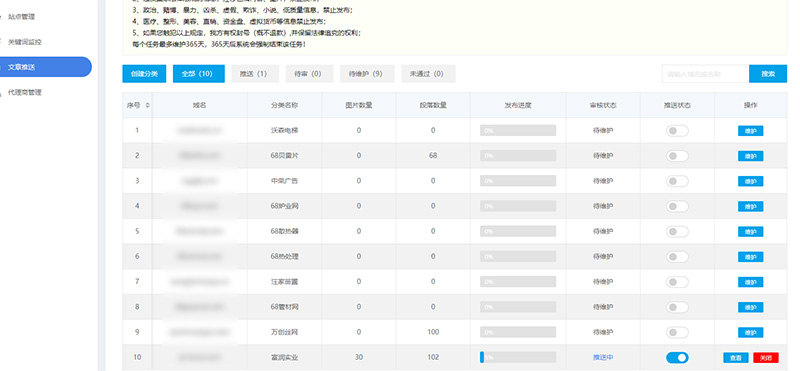Click 维护 for the 中荣广告 row
Image resolution: width=800 pixels, height=371 pixels.
tap(751, 181)
